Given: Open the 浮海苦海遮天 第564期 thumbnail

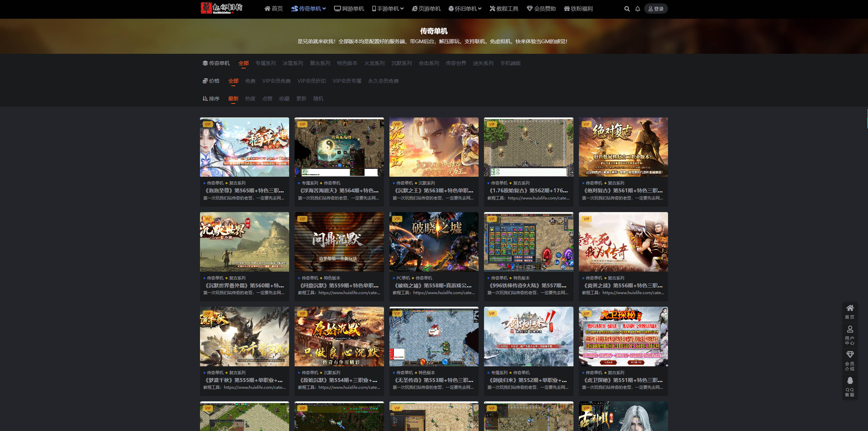Looking at the screenshot, I should 339,147.
